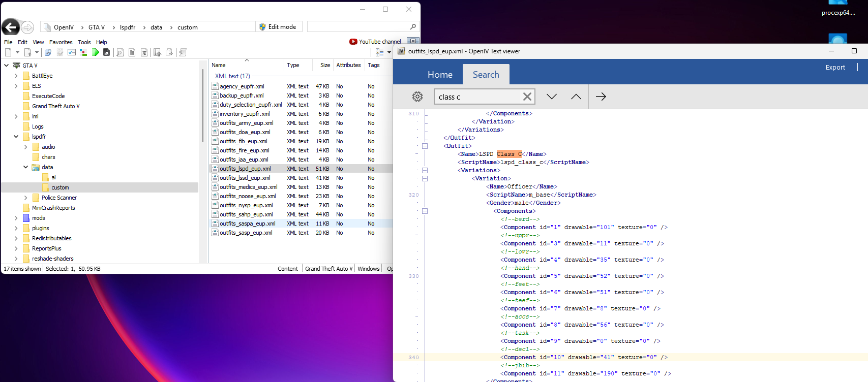Screen dimensions: 868x382
Task: Click the green play arrows toolbar icon
Action: pos(95,52)
